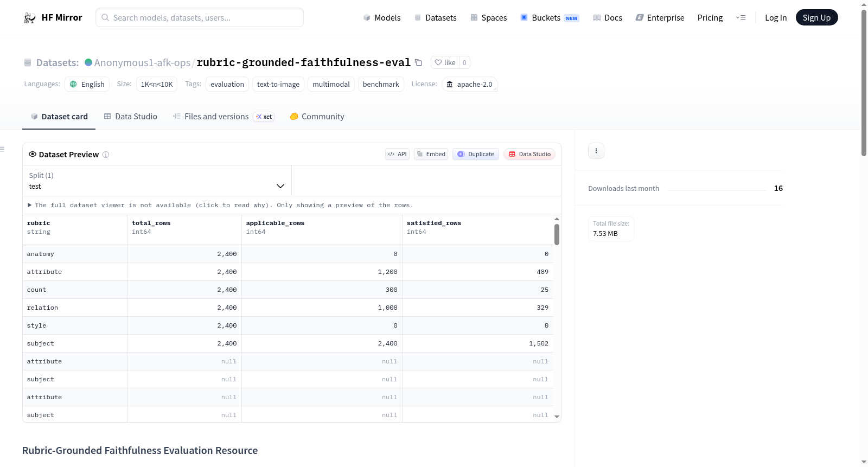Click the Anonymous1-afk-ops avatar circle
The image size is (868, 467).
[88, 62]
